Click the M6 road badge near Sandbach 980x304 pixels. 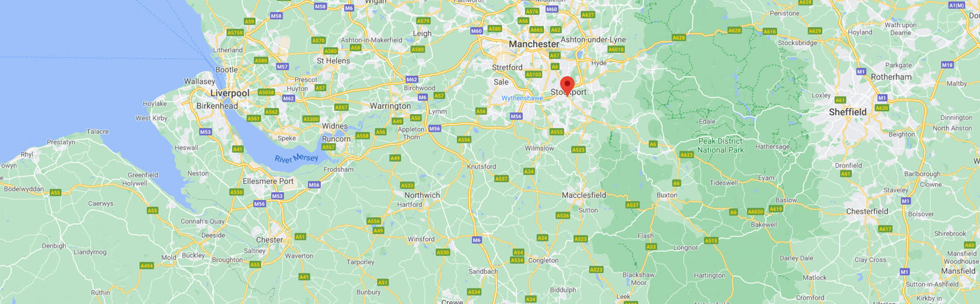coord(477,240)
